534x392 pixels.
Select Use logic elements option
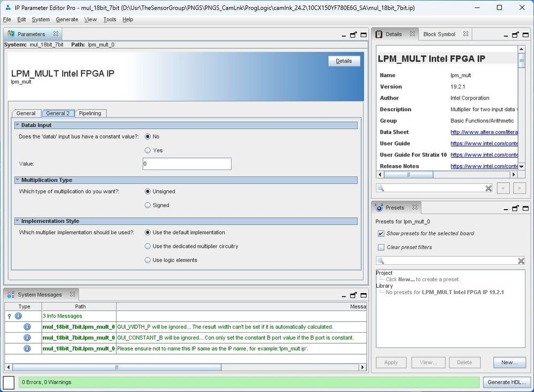tap(148, 260)
